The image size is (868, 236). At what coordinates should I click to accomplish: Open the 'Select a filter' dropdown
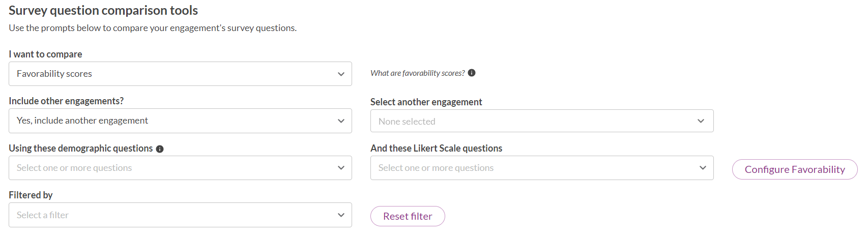point(180,215)
